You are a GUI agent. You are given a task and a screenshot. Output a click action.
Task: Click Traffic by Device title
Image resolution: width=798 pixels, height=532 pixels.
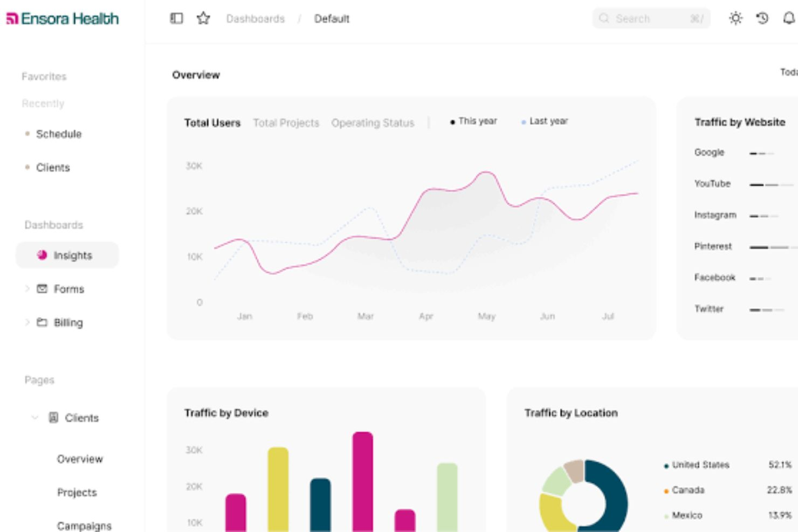(226, 413)
